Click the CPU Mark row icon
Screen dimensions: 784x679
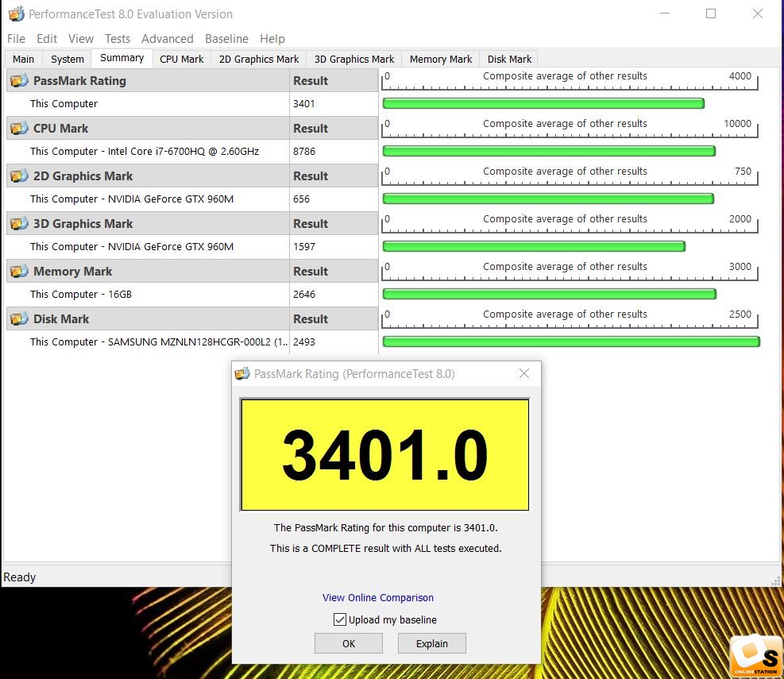(x=19, y=128)
